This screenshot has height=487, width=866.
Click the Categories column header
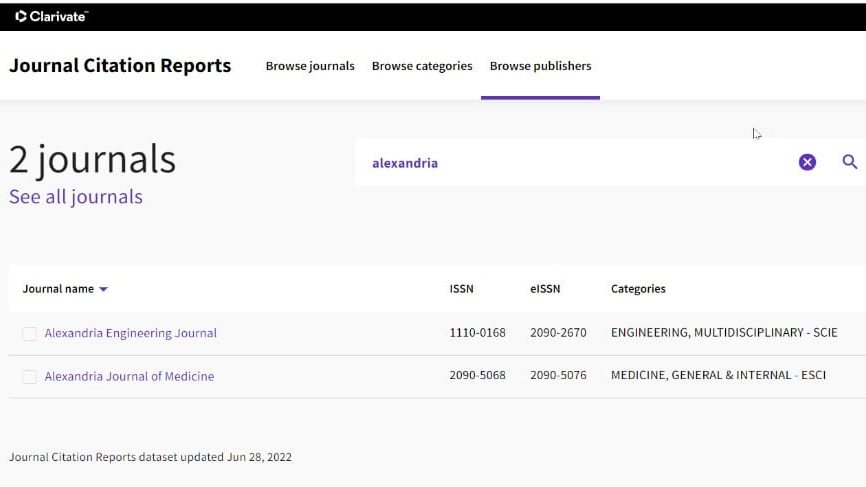coord(638,289)
